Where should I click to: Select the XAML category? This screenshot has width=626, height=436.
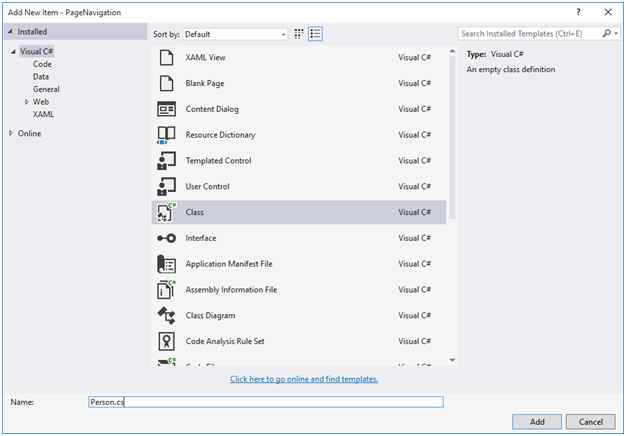[43, 114]
